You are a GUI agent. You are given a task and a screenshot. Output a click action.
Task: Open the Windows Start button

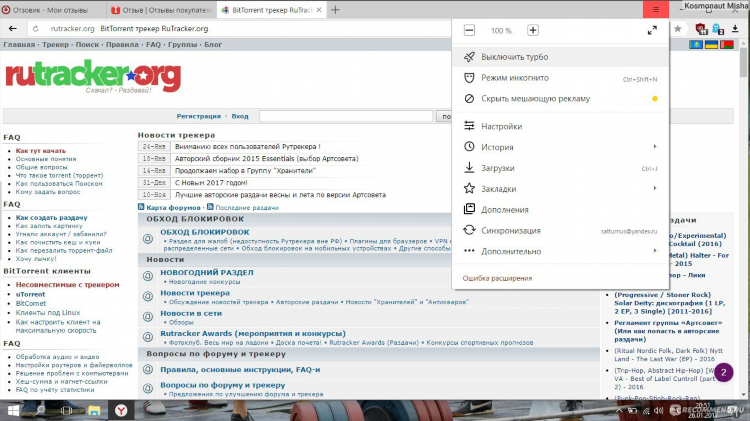point(13,410)
